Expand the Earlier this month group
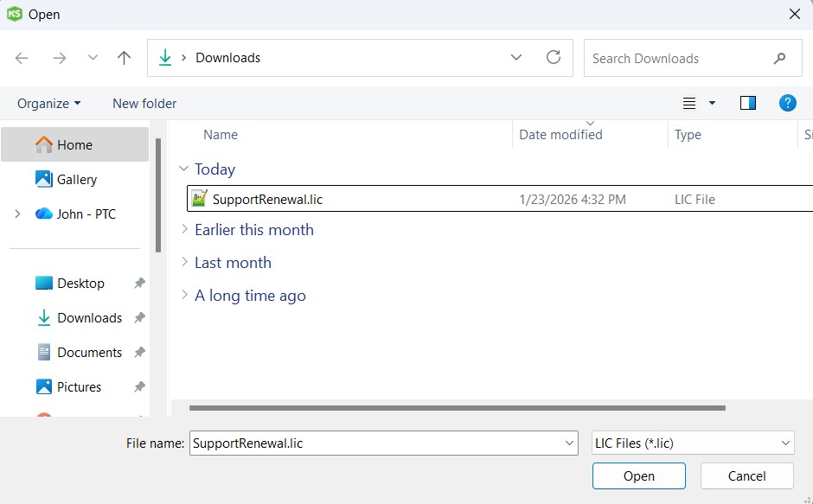Viewport: 813px width, 504px height. 183,230
